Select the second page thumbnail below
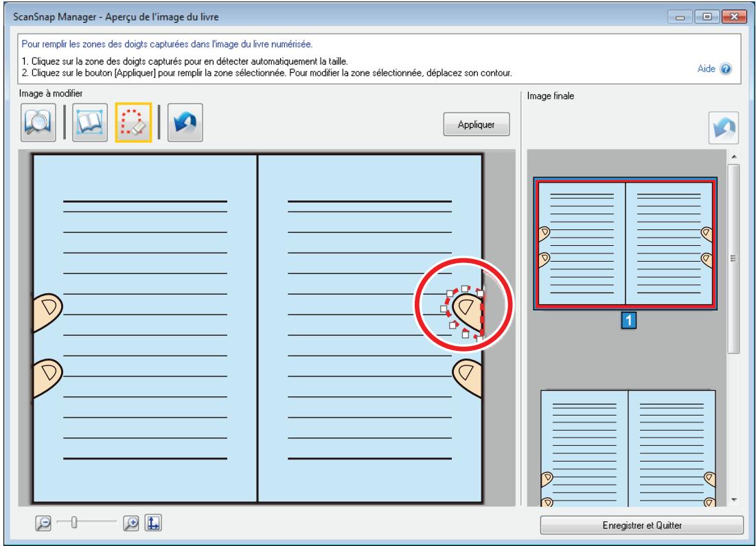 [628, 448]
